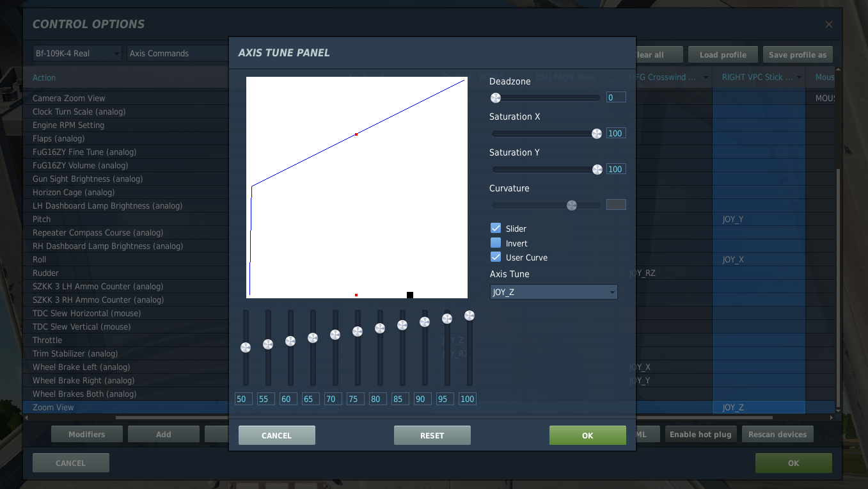Click the JOY_Y cell in Pitch row
This screenshot has height=489, width=868.
[759, 219]
